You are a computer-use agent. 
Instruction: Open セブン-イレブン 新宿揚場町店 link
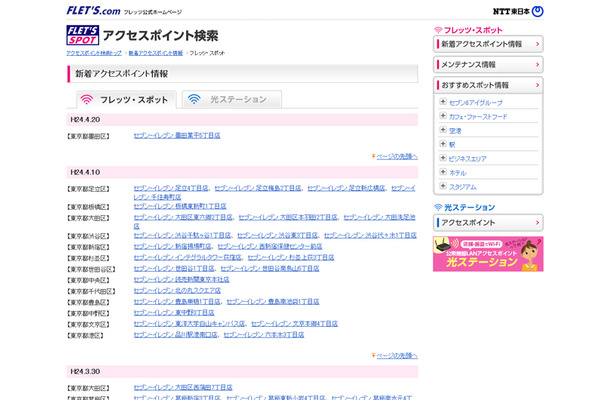pos(172,246)
